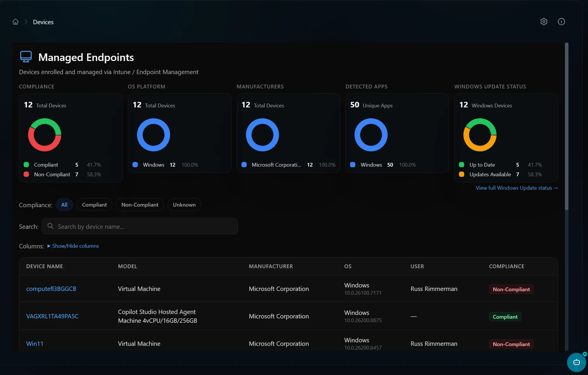
Task: Sort by DEVICE NAME column header
Action: coord(45,266)
